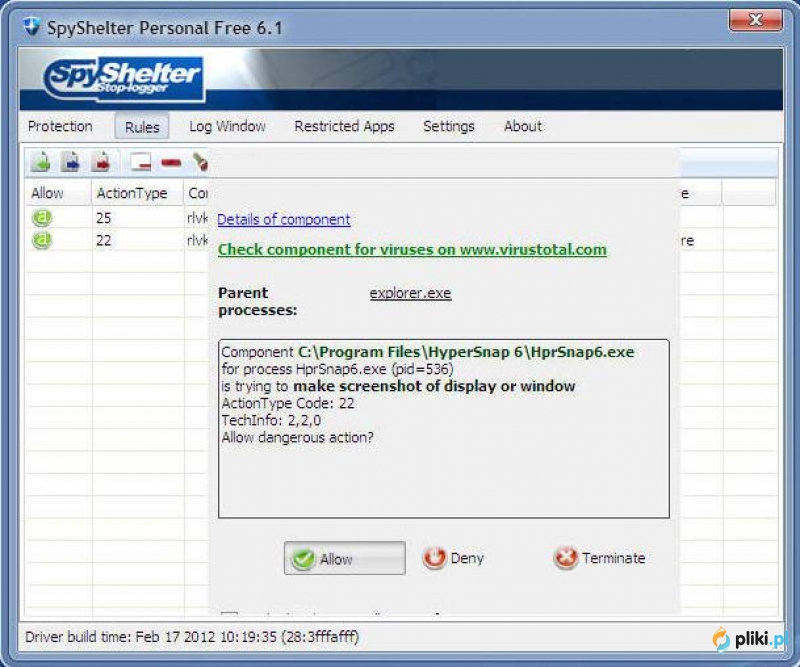Click the green allow icon in the ActionType 25 row

[42, 217]
